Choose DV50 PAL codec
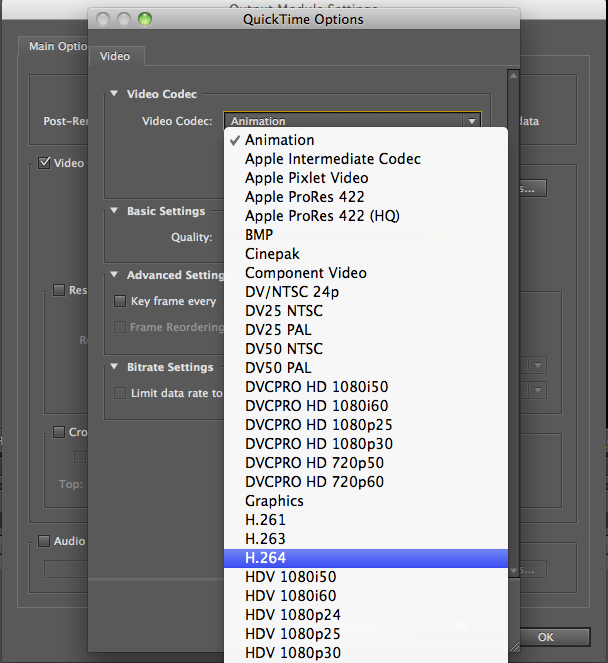This screenshot has height=663, width=608. point(366,368)
